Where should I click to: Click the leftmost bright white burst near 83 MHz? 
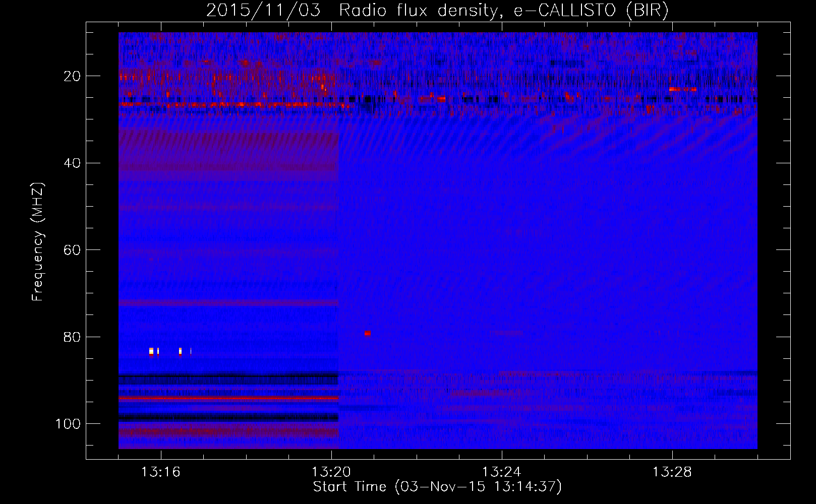pyautogui.click(x=151, y=351)
